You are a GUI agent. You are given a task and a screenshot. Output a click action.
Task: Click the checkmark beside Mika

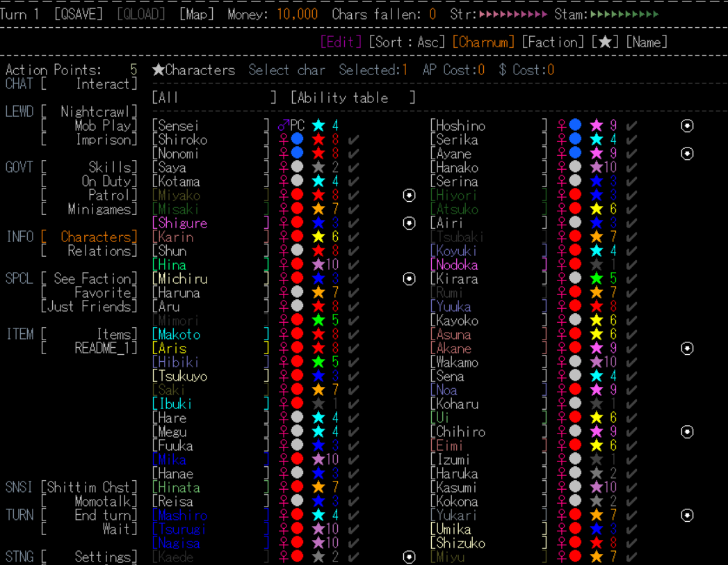point(353,459)
